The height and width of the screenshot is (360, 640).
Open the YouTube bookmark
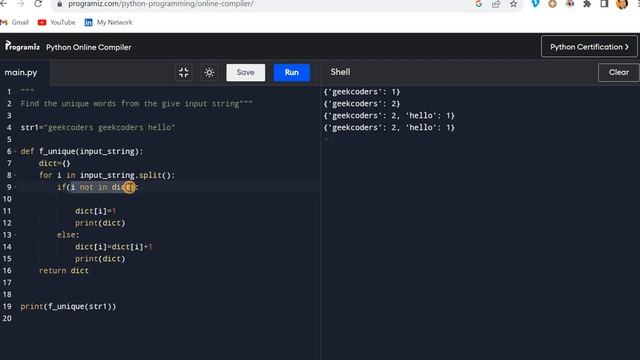57,22
